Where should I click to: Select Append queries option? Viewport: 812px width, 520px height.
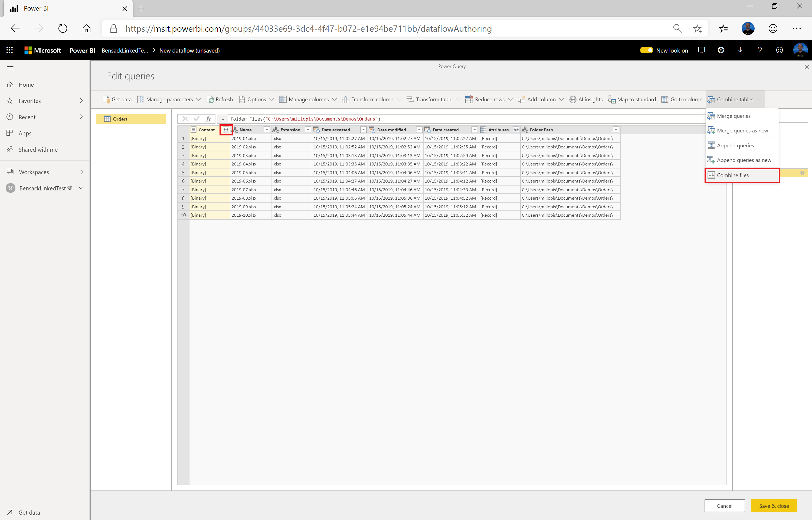click(x=742, y=145)
